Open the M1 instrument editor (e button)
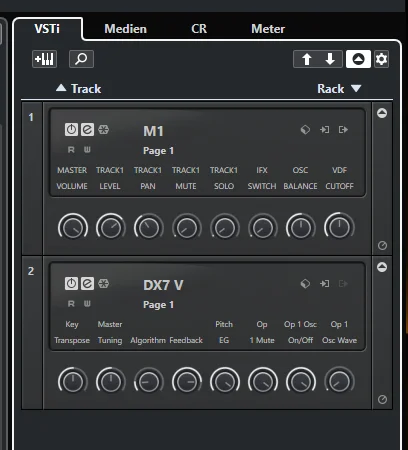The width and height of the screenshot is (408, 450). coord(87,129)
